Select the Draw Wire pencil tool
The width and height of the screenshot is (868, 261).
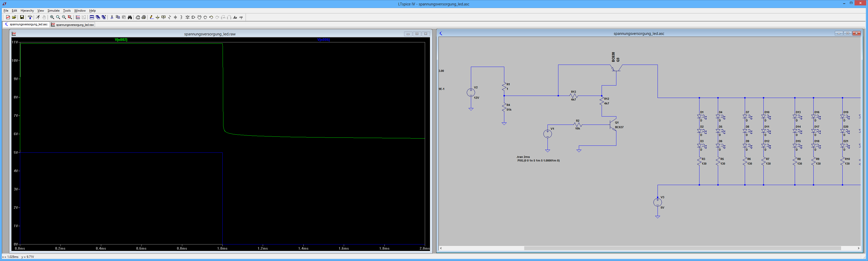tap(152, 17)
